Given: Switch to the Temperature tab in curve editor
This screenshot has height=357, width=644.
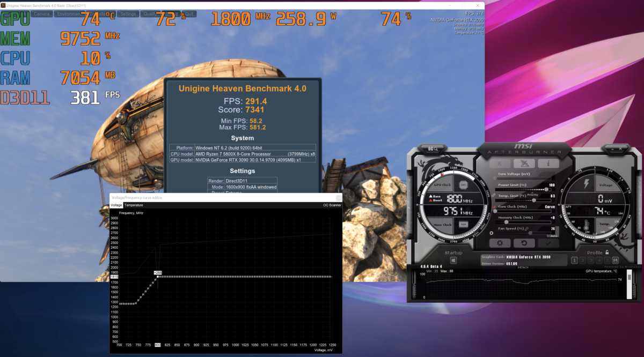Looking at the screenshot, I should (x=133, y=206).
